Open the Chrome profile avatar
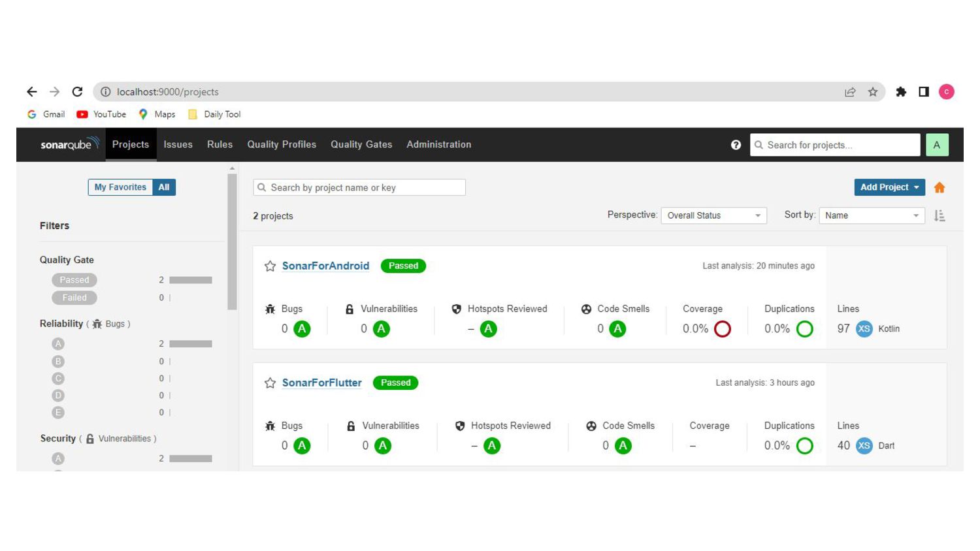This screenshot has height=551, width=980. click(947, 92)
